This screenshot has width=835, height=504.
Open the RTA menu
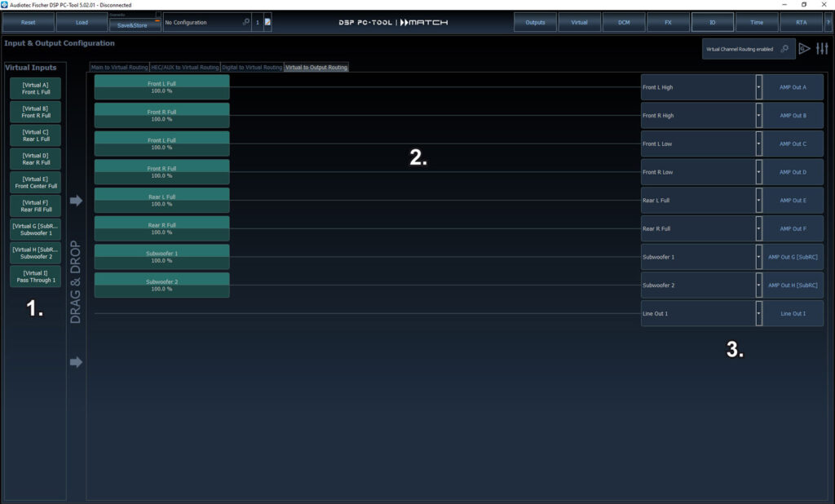802,22
